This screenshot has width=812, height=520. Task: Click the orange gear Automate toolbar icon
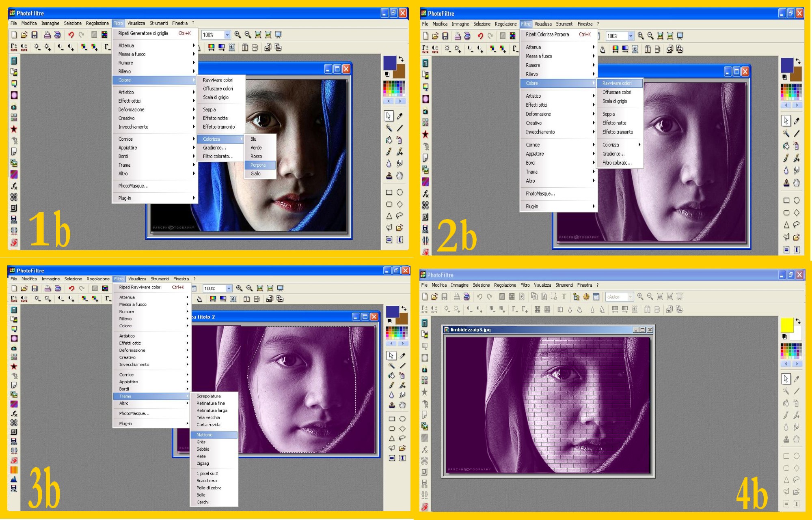[x=586, y=297]
